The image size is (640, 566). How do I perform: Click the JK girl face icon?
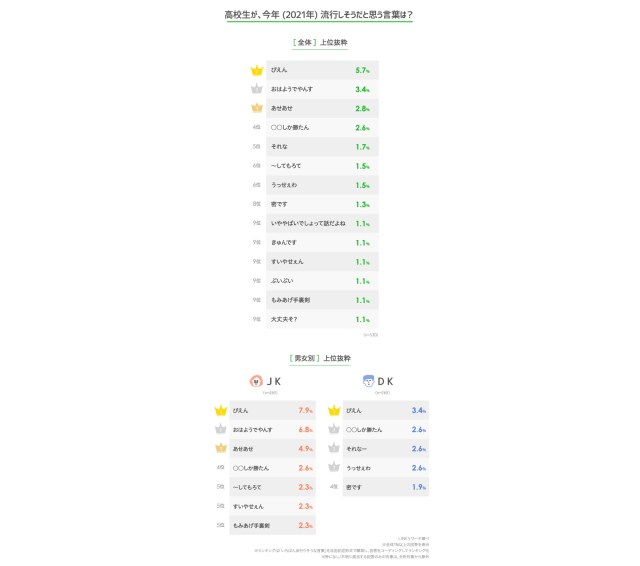(257, 381)
